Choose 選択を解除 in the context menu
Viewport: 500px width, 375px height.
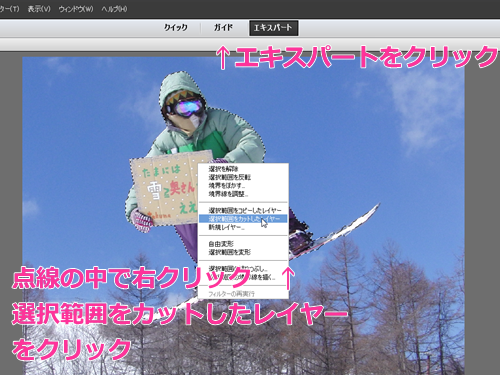coord(243,169)
